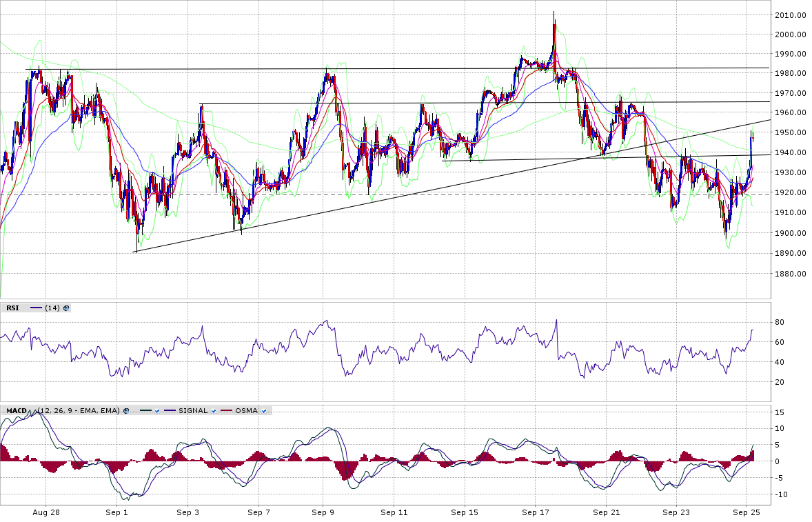
Task: Click the Sep 9 date axis label
Action: tap(323, 512)
